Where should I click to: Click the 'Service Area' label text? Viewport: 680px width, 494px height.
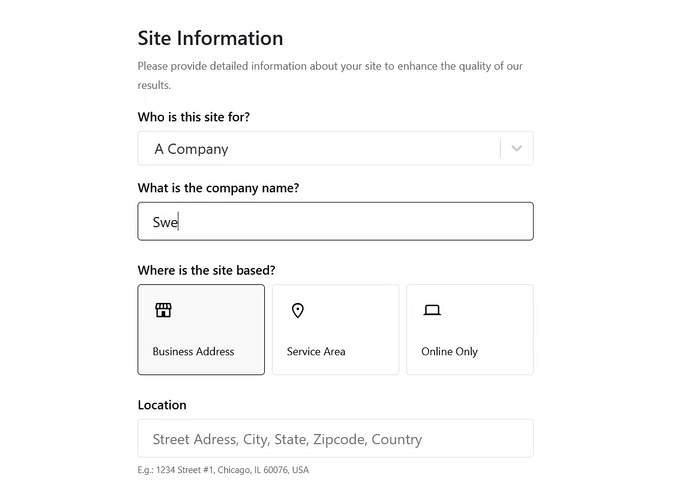coord(316,351)
